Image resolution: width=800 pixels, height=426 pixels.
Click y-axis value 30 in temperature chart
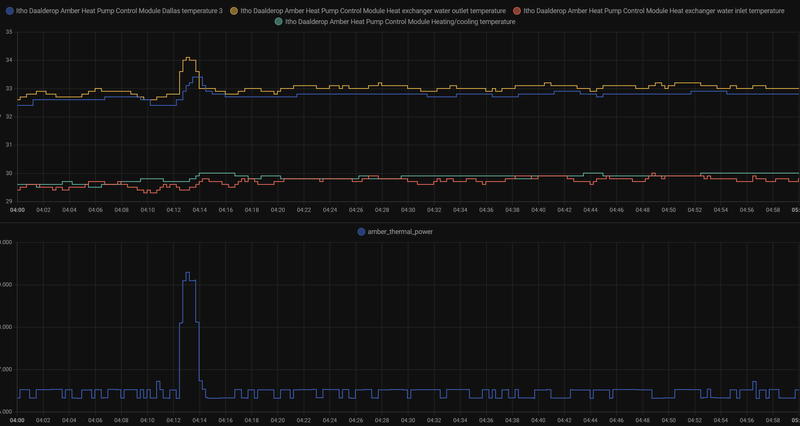(x=9, y=173)
